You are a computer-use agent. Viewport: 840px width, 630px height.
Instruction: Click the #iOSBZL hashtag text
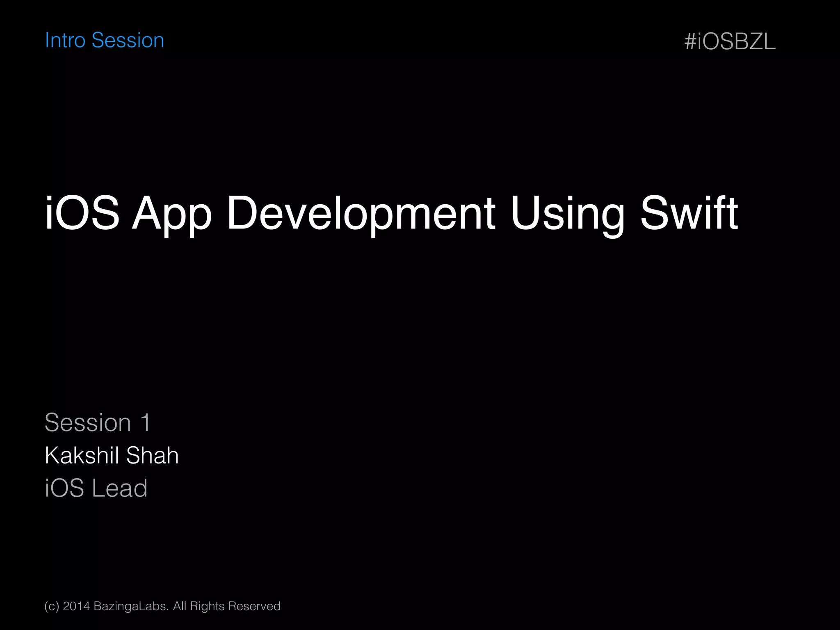pos(730,42)
